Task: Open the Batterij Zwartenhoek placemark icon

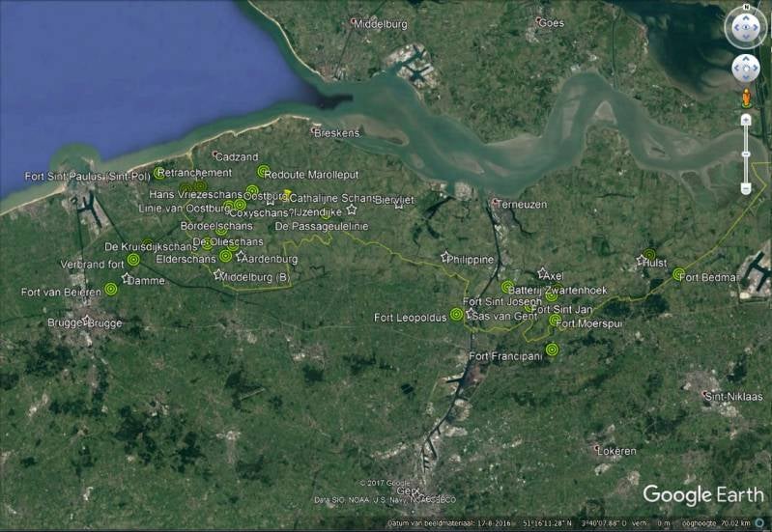Action: pyautogui.click(x=507, y=287)
